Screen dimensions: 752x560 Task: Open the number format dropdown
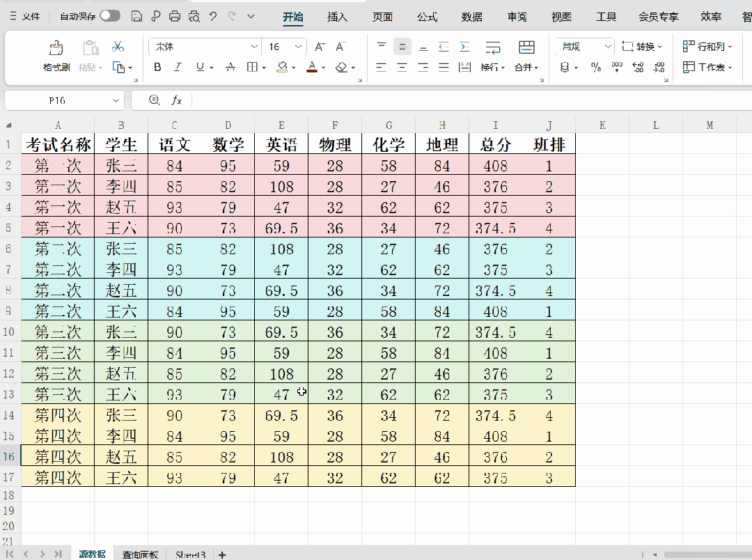[x=608, y=47]
